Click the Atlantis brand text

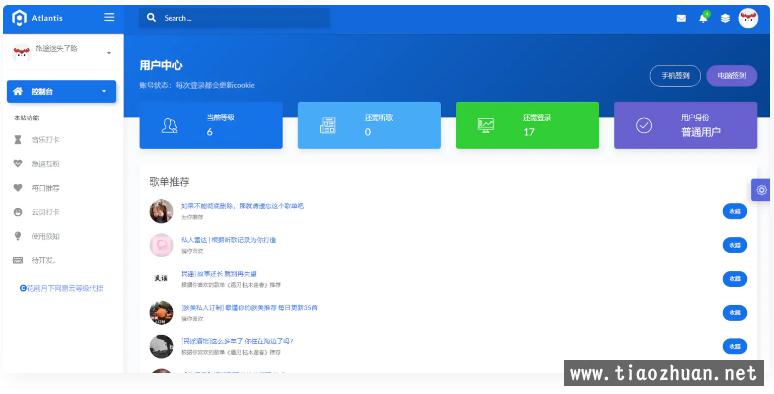(x=47, y=18)
